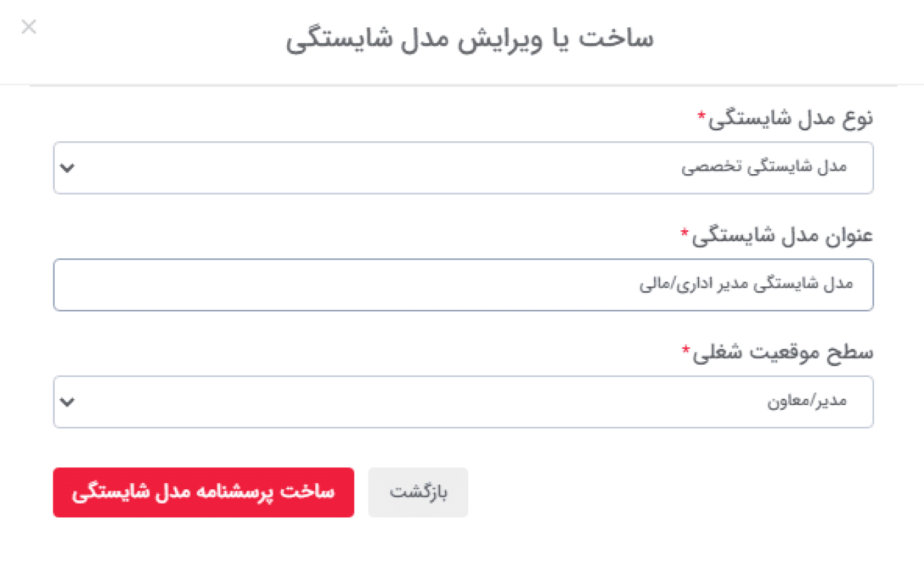The image size is (924, 562).
Task: Click the red asterisk beside عنوان مدل شایستگی
Action: coord(685,232)
